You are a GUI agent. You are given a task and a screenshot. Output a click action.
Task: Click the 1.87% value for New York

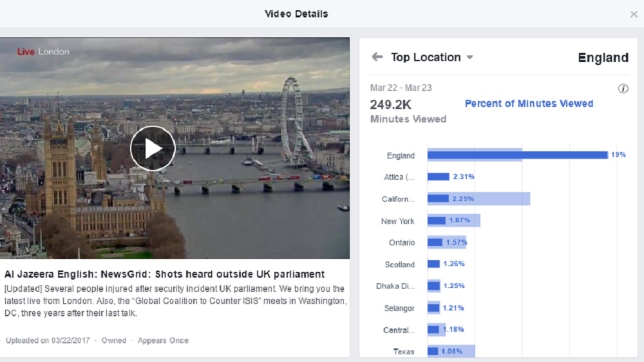(x=459, y=220)
